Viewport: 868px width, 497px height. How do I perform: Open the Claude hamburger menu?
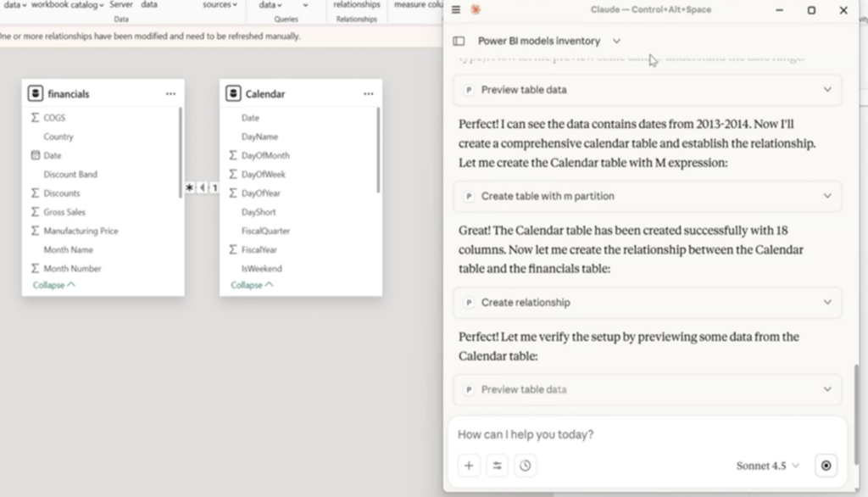pos(456,10)
